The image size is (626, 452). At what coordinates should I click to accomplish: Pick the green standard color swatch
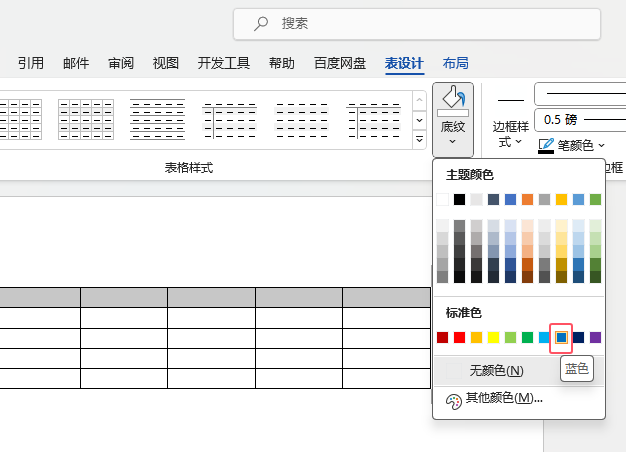[x=527, y=337]
